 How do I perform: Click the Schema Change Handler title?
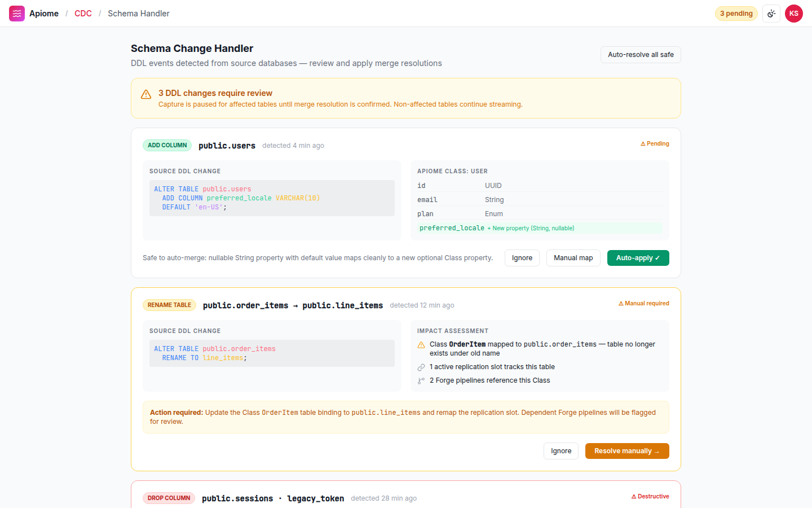(x=192, y=49)
